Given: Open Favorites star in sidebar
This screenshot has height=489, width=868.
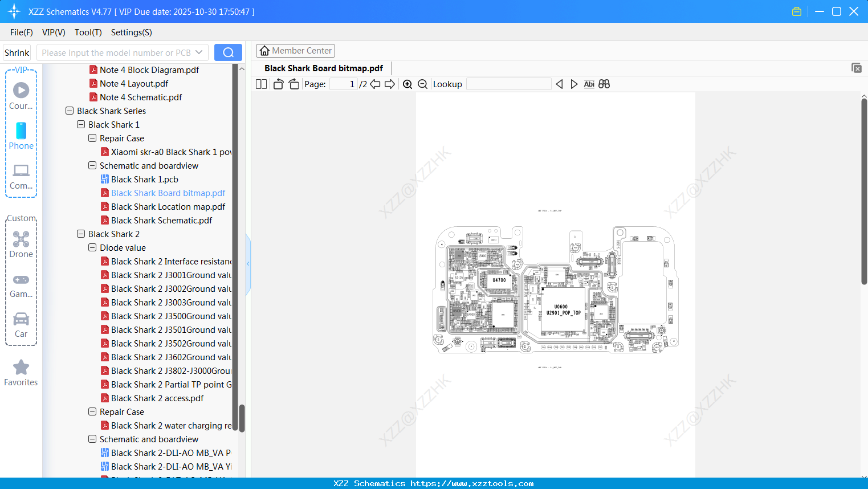Looking at the screenshot, I should pos(21,373).
